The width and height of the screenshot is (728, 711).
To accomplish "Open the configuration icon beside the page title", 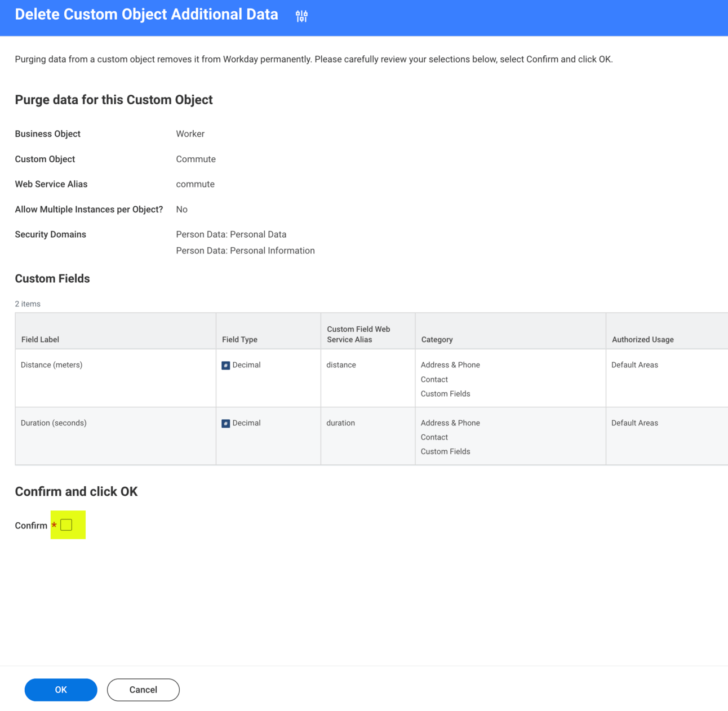I will point(301,16).
